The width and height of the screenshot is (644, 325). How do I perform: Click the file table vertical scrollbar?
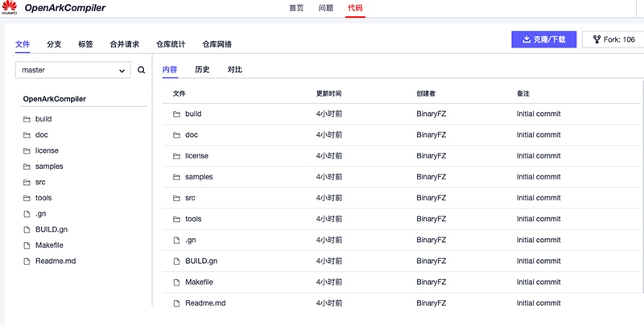point(642,187)
